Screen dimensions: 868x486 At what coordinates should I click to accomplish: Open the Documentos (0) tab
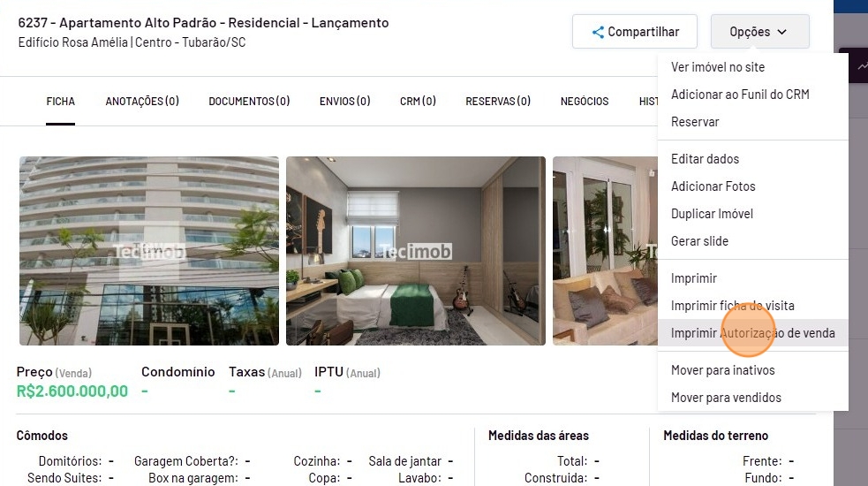tap(249, 102)
